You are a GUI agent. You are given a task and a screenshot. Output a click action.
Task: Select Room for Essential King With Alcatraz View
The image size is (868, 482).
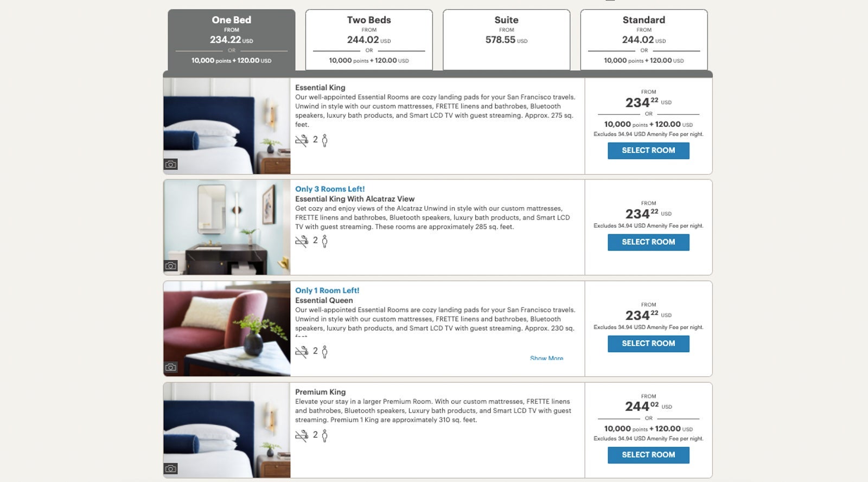[648, 242]
